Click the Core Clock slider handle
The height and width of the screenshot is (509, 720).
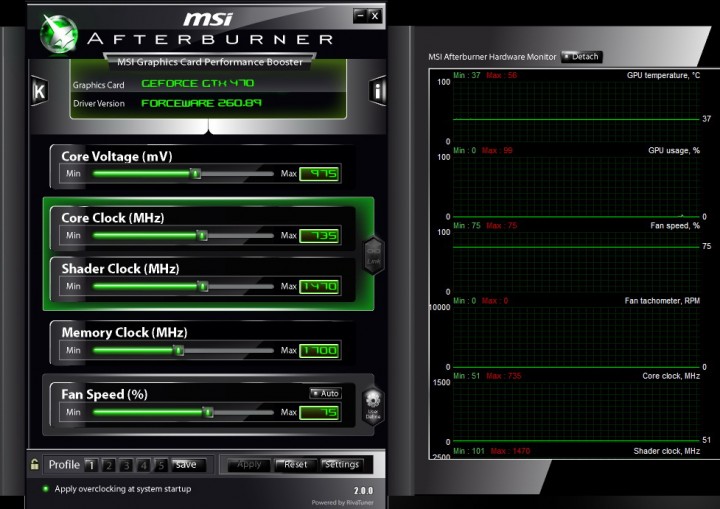click(202, 236)
